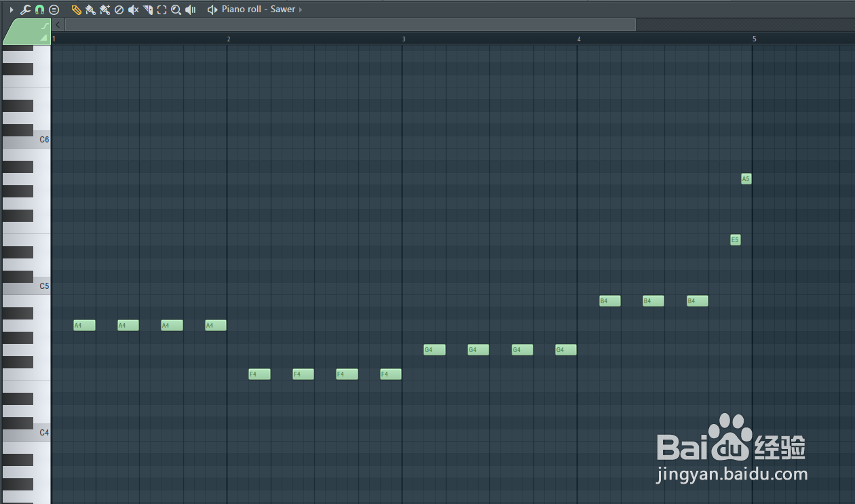The height and width of the screenshot is (504, 855).
Task: Expand the arrow at toolbar far left
Action: pyautogui.click(x=12, y=9)
